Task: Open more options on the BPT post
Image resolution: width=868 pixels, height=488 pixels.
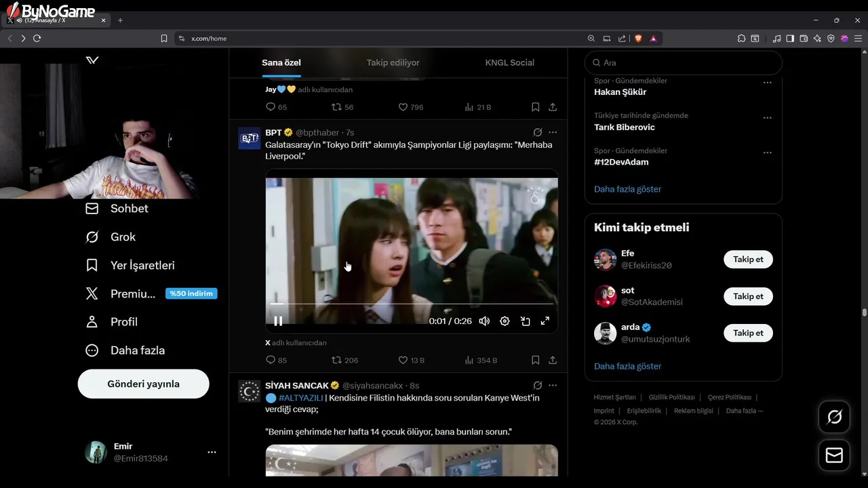Action: (x=553, y=132)
